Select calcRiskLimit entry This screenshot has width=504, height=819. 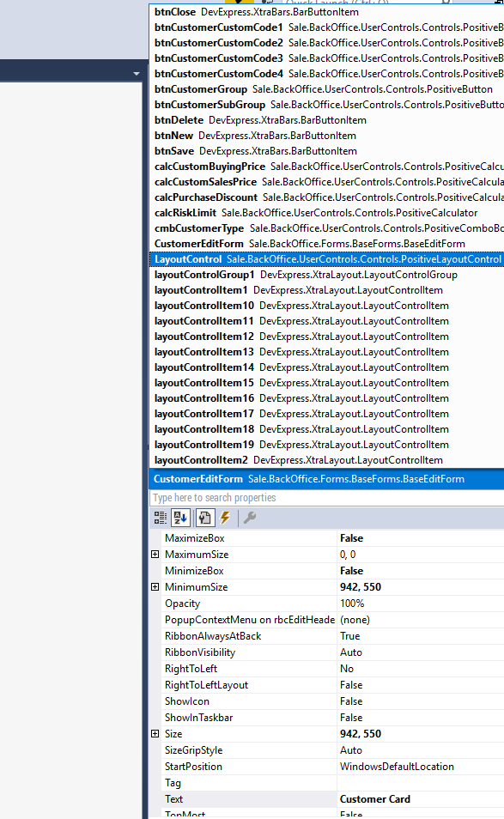click(327, 213)
